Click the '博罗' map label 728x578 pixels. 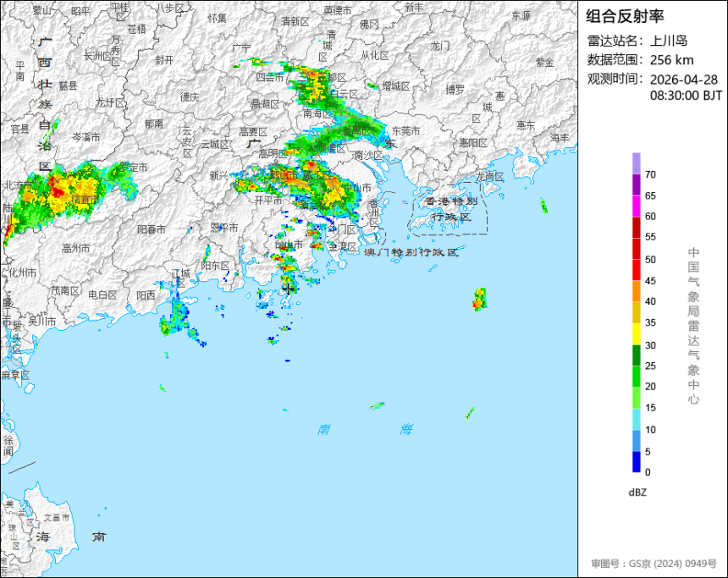455,90
